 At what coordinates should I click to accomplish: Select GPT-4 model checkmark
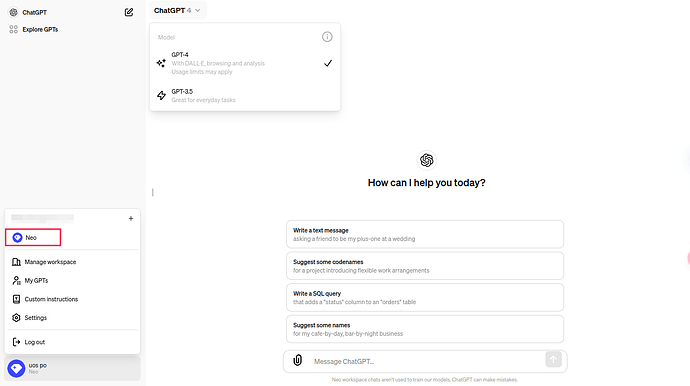point(328,63)
